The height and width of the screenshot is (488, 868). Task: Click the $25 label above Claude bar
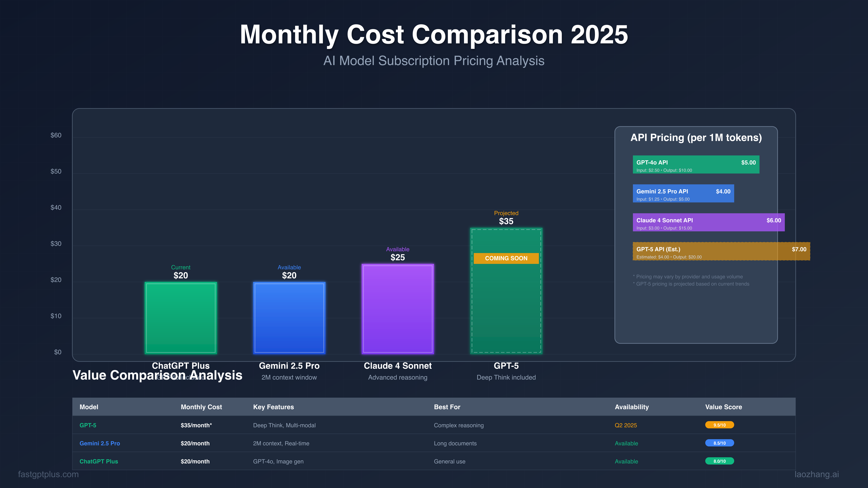tap(398, 257)
